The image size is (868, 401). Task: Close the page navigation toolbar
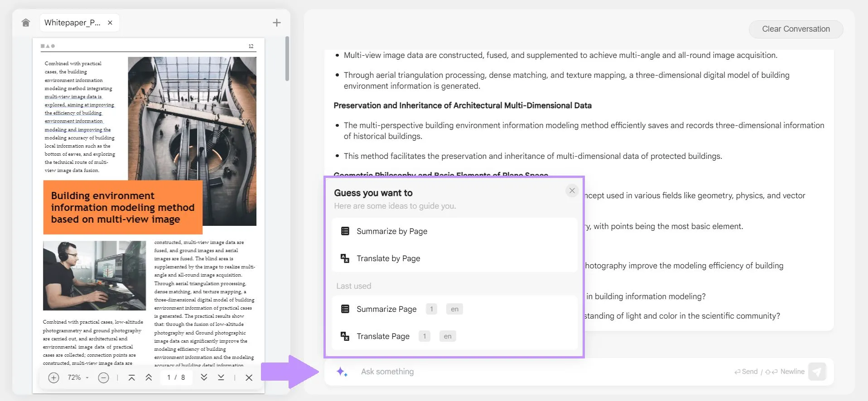pyautogui.click(x=249, y=377)
